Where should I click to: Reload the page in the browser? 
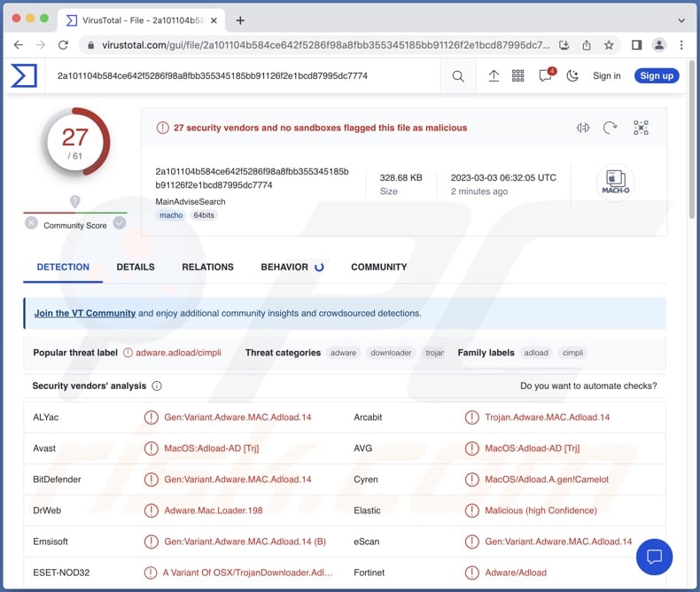pyautogui.click(x=64, y=44)
